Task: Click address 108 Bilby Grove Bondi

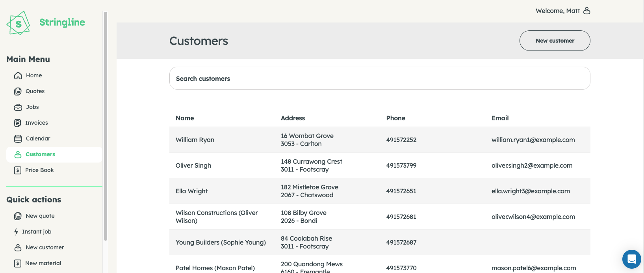Action: pyautogui.click(x=304, y=217)
